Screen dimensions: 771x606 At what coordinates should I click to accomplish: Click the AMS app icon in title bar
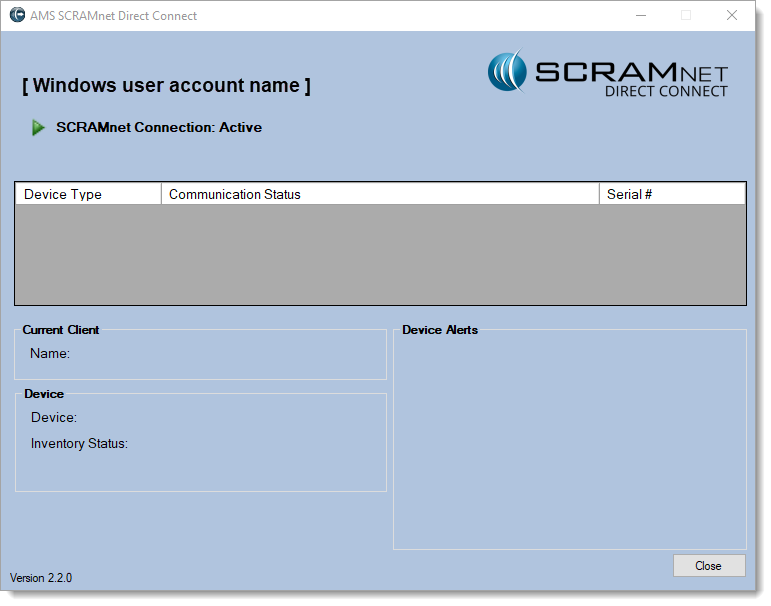[x=17, y=15]
